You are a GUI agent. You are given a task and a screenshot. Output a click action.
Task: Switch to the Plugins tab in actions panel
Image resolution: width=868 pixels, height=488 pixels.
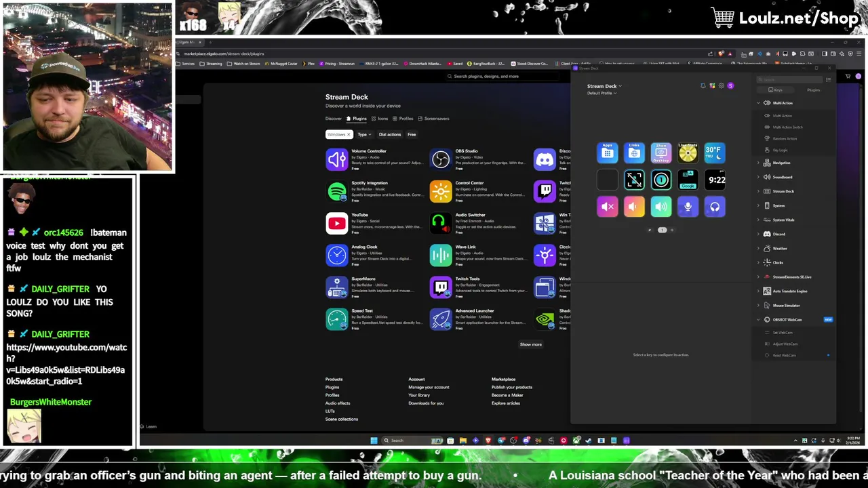813,90
